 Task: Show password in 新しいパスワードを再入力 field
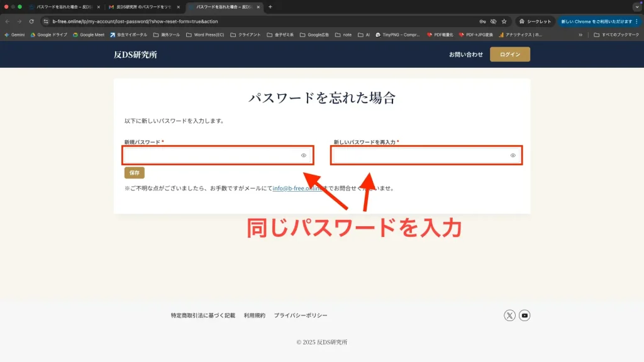pyautogui.click(x=513, y=155)
